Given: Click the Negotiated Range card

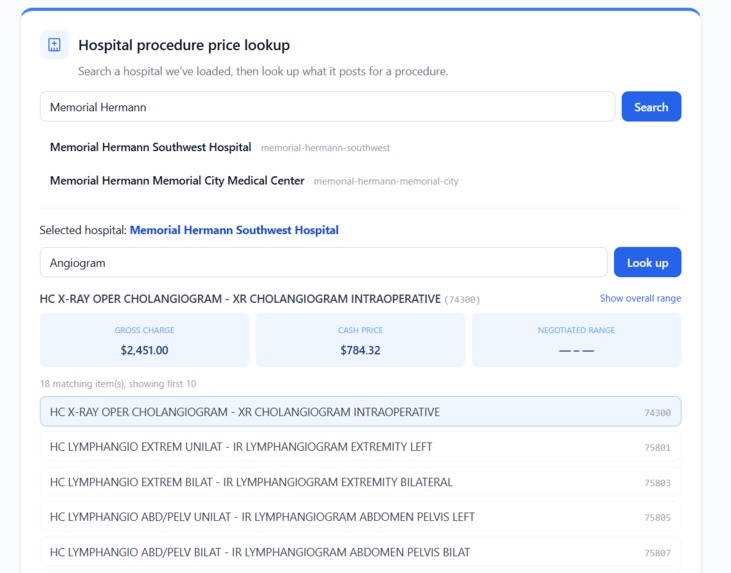Looking at the screenshot, I should 576,340.
